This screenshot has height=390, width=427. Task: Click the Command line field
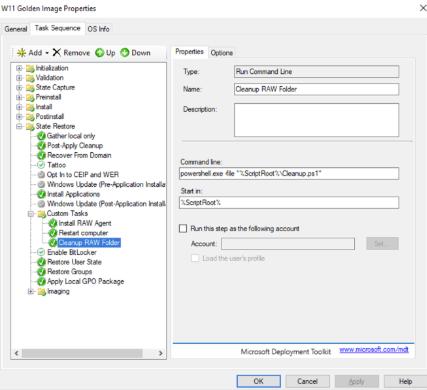[x=289, y=174]
